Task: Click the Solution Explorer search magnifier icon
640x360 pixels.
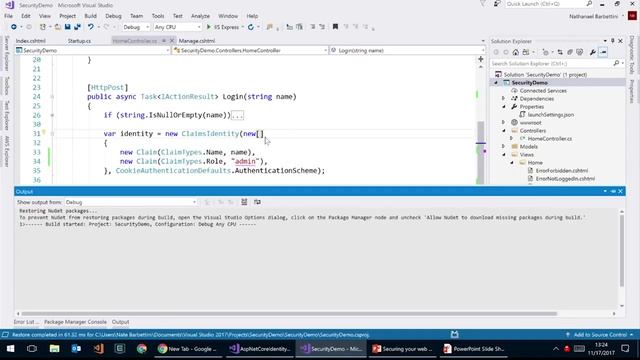Action: (x=616, y=63)
